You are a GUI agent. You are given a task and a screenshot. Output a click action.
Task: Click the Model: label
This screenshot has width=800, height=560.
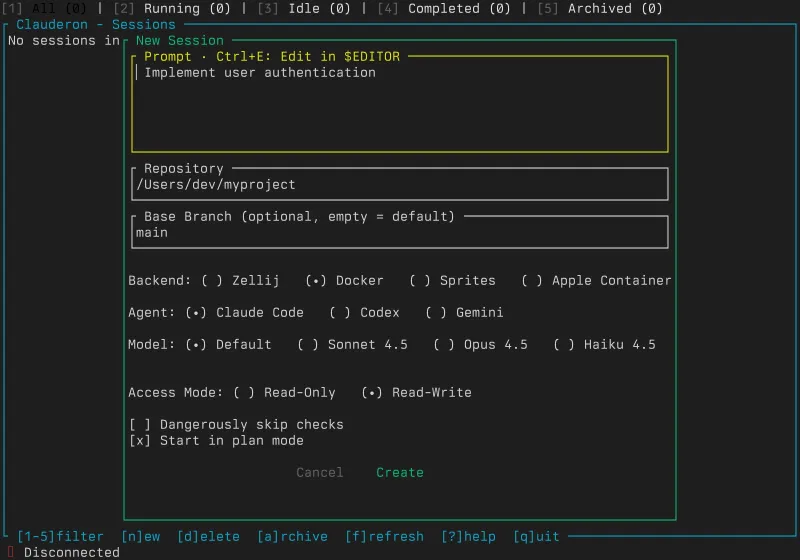click(x=152, y=345)
